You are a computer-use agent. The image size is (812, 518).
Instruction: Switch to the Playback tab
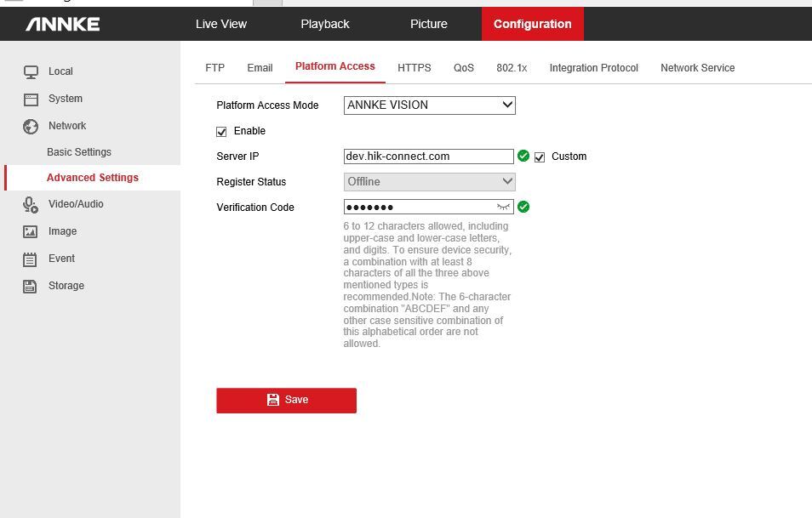click(324, 24)
